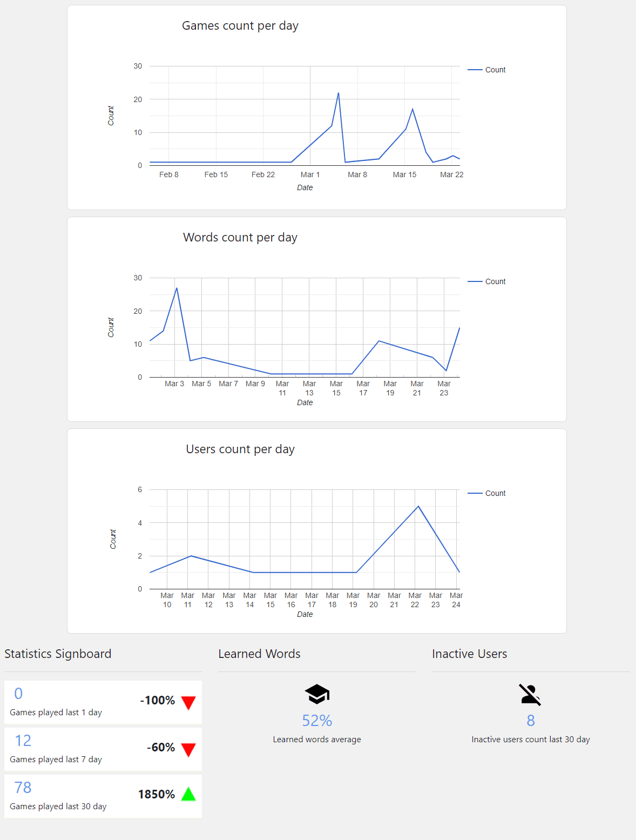Click the red down arrow beside -100%
636x840 pixels.
pos(188,703)
